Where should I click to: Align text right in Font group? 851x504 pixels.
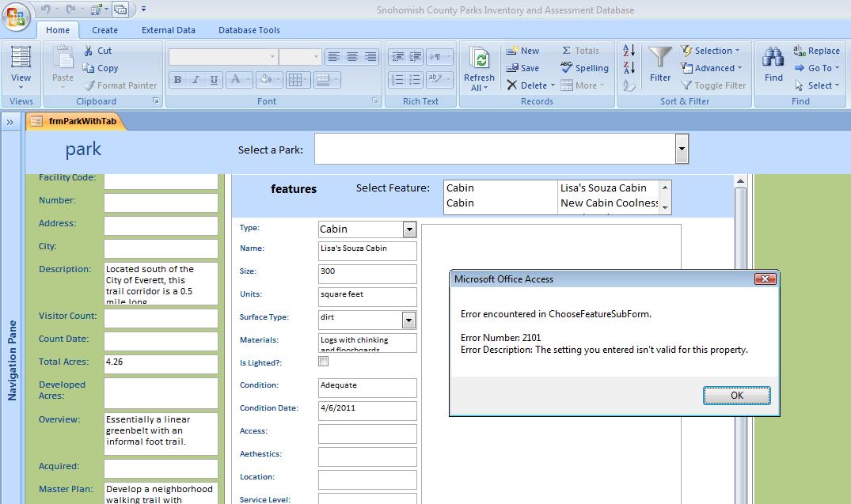point(370,56)
